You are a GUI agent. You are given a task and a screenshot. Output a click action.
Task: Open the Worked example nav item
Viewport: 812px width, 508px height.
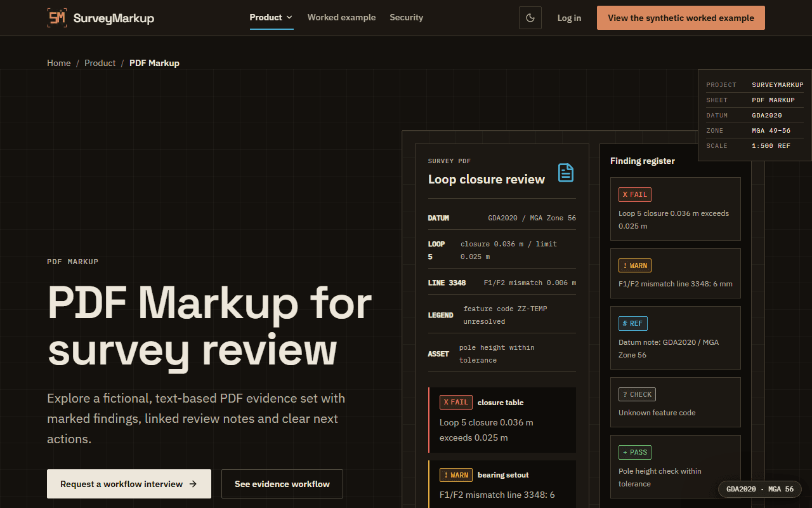pos(341,18)
